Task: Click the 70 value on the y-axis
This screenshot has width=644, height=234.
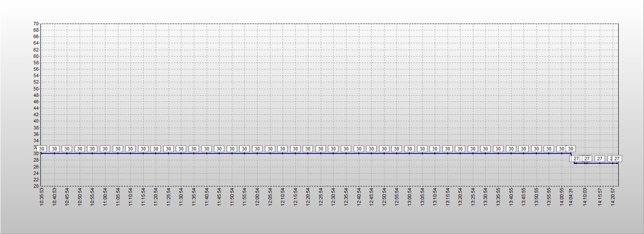Action: [x=36, y=24]
